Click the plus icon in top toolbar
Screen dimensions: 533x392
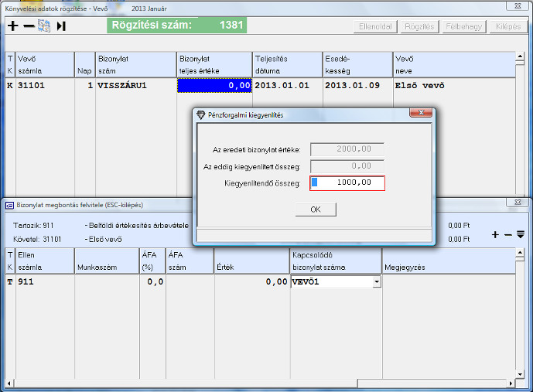[12, 26]
